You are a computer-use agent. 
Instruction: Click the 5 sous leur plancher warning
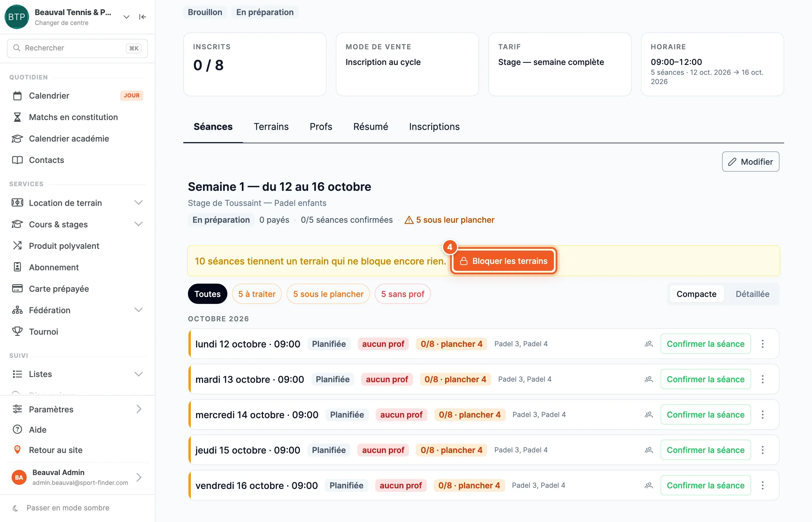coord(449,220)
